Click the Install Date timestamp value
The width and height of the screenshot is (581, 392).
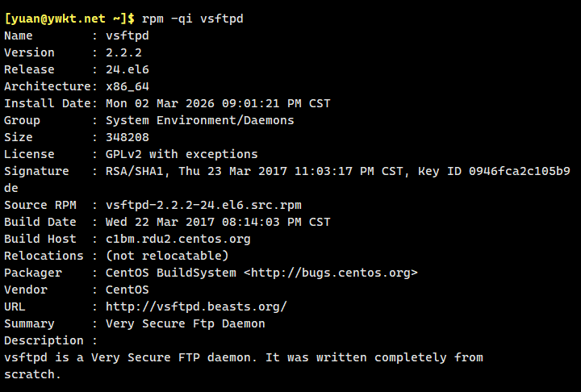[x=218, y=103]
